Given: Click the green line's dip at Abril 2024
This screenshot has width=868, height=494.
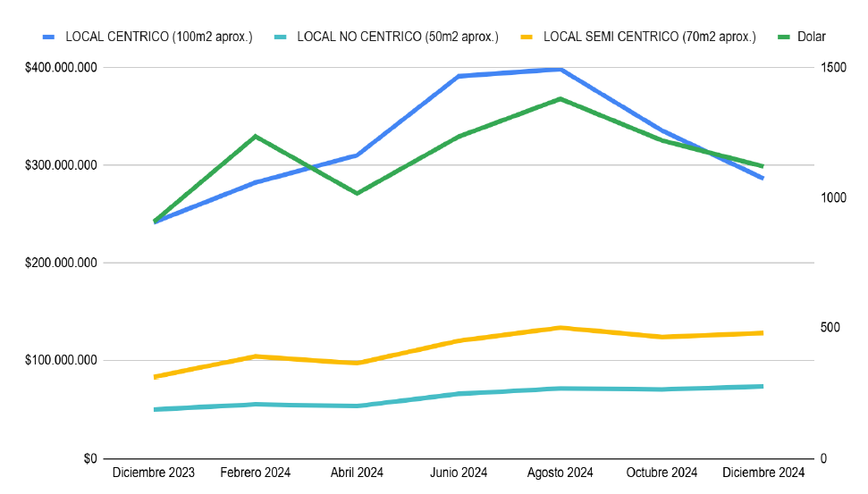Looking at the screenshot, I should 358,193.
